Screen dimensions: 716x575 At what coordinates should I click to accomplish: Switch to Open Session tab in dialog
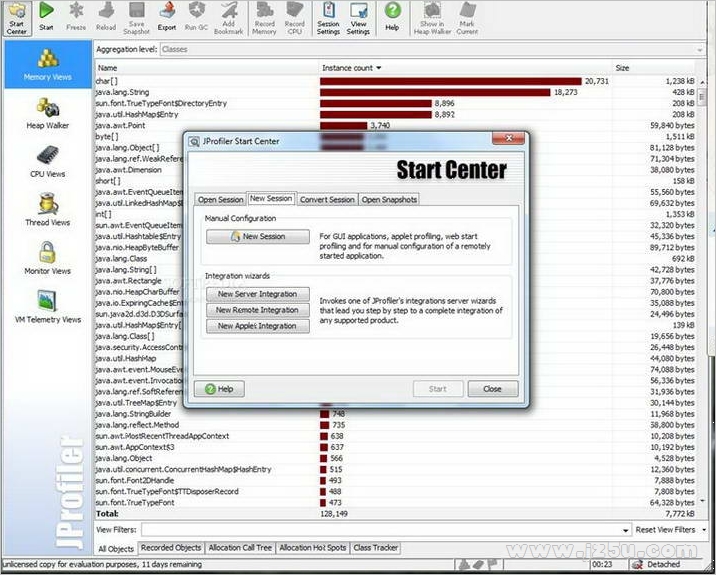[221, 200]
